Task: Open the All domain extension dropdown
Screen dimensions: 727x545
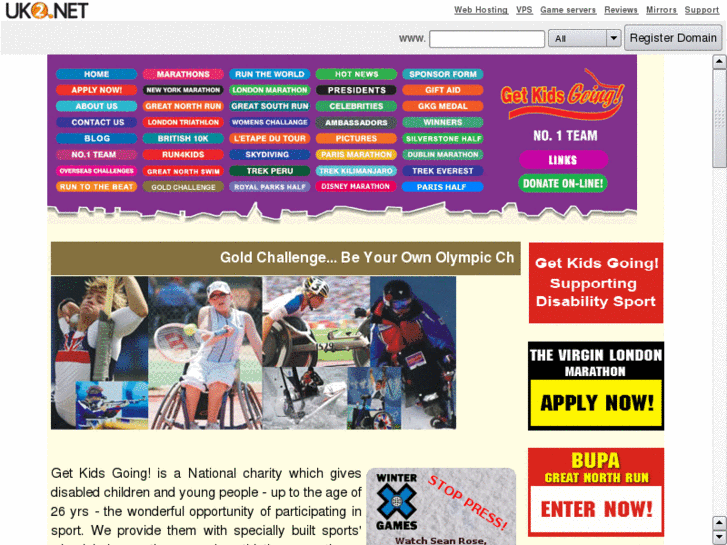Action: click(585, 38)
